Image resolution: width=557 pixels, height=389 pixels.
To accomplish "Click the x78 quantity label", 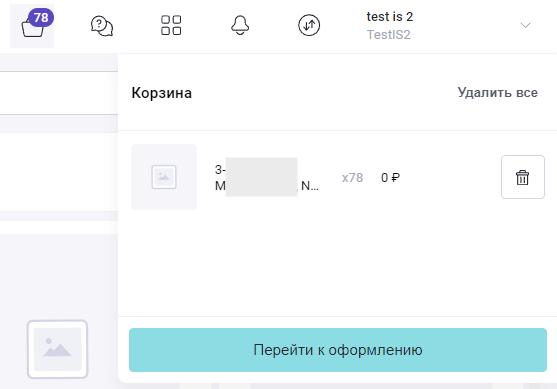I will point(352,178).
